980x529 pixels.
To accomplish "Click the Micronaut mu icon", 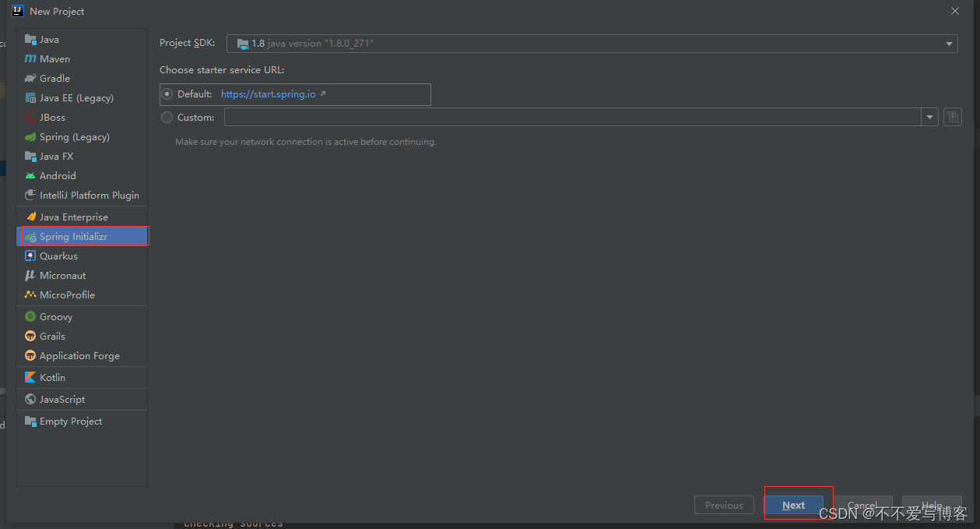I will [30, 276].
